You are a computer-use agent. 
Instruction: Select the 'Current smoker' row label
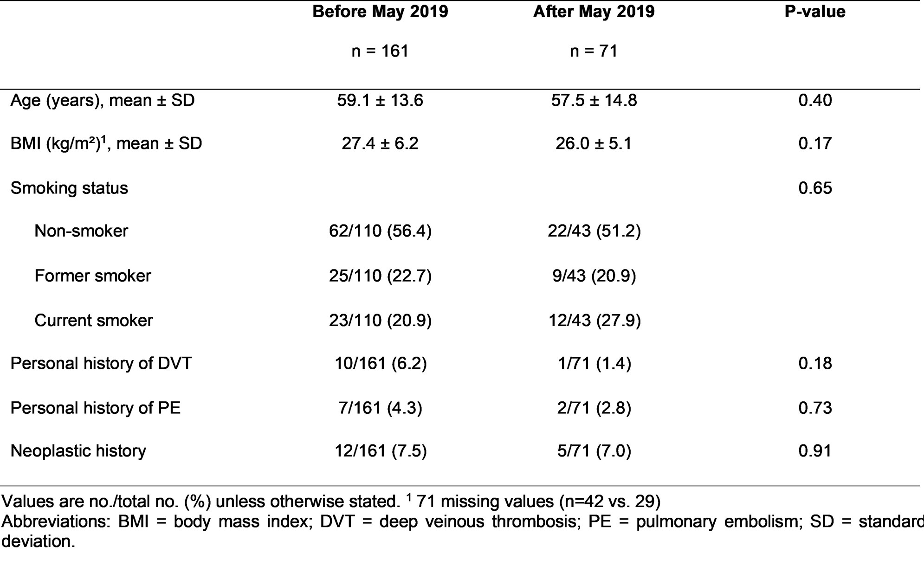(93, 321)
